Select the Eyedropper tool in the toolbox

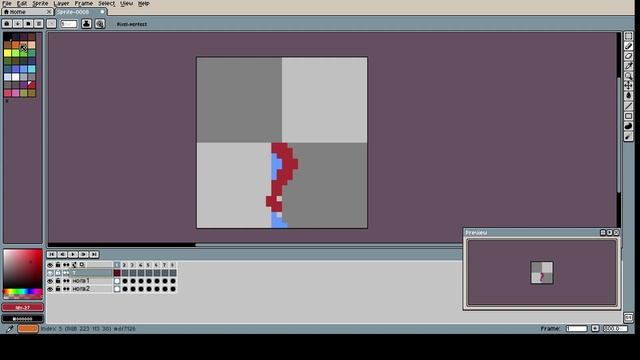(628, 66)
